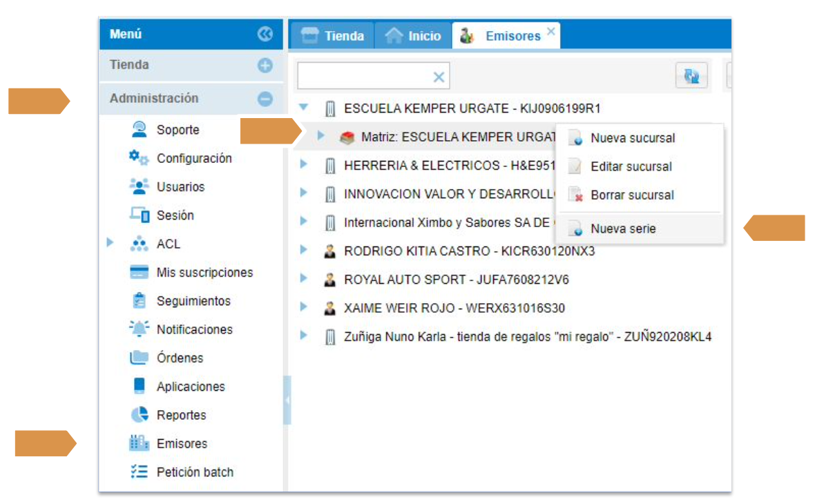The width and height of the screenshot is (815, 504).
Task: Collapse the ESCUELA KEMPER URGATE tree node
Action: pyautogui.click(x=303, y=108)
